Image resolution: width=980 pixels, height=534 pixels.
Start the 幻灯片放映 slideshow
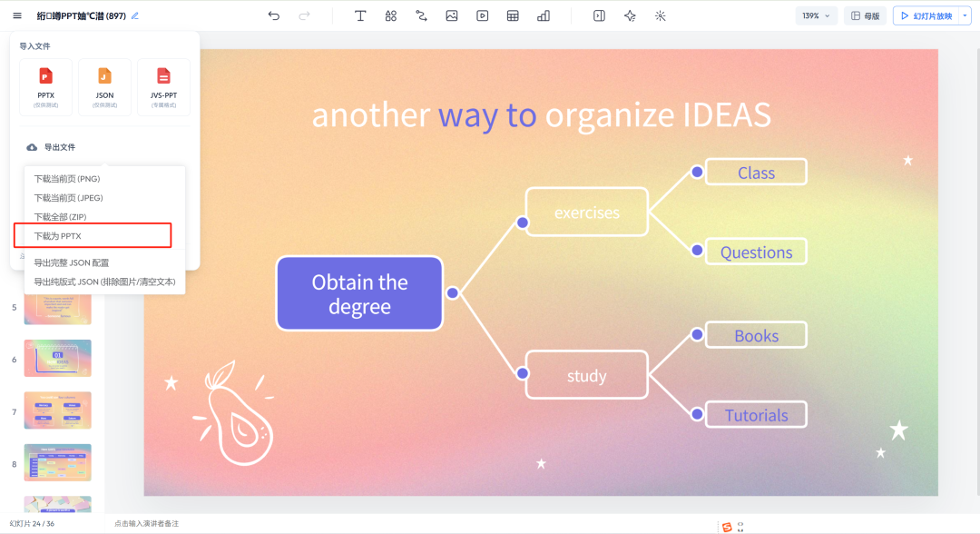tap(926, 15)
